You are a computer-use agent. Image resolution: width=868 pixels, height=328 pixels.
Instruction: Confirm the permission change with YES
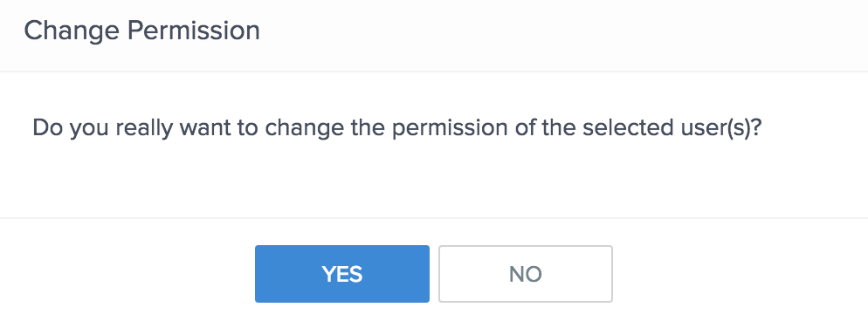342,274
